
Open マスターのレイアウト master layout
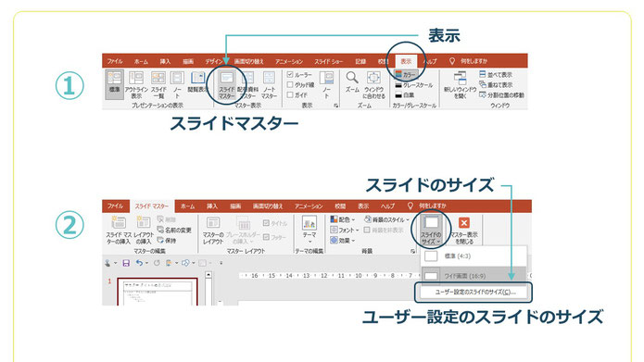(x=213, y=231)
